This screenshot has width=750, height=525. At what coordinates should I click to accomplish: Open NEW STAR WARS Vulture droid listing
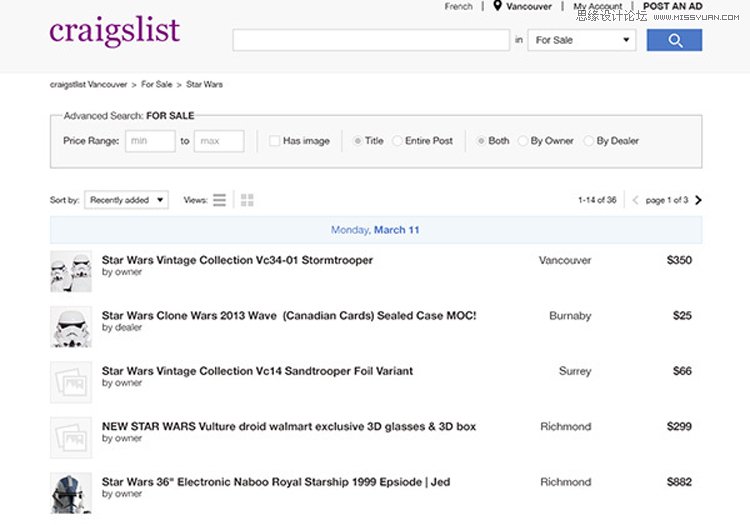point(289,427)
